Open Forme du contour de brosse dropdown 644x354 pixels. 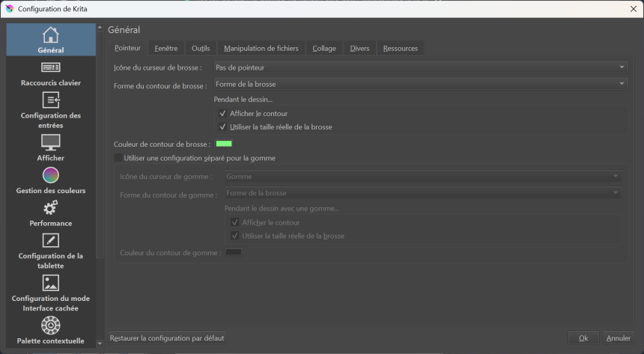(420, 85)
